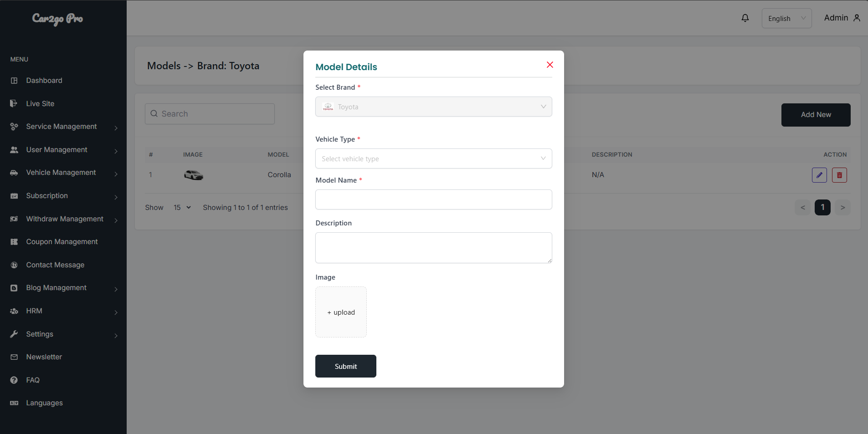Click the Newsletter envelope icon
The height and width of the screenshot is (434, 868).
pyautogui.click(x=14, y=357)
